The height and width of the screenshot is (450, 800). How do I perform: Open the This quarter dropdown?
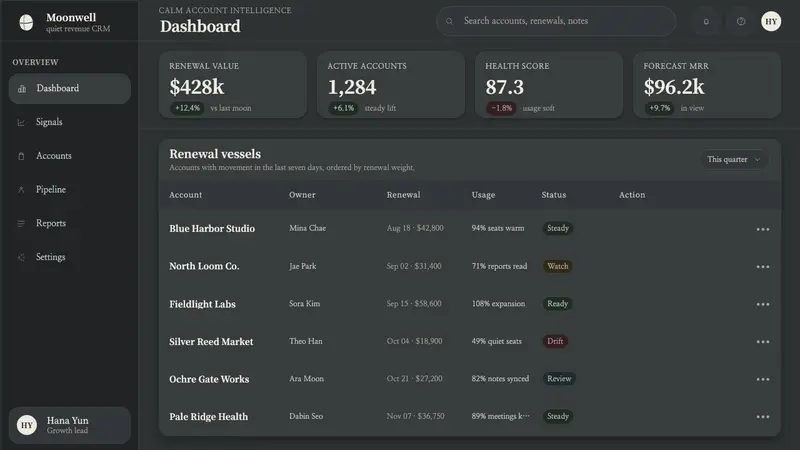734,159
